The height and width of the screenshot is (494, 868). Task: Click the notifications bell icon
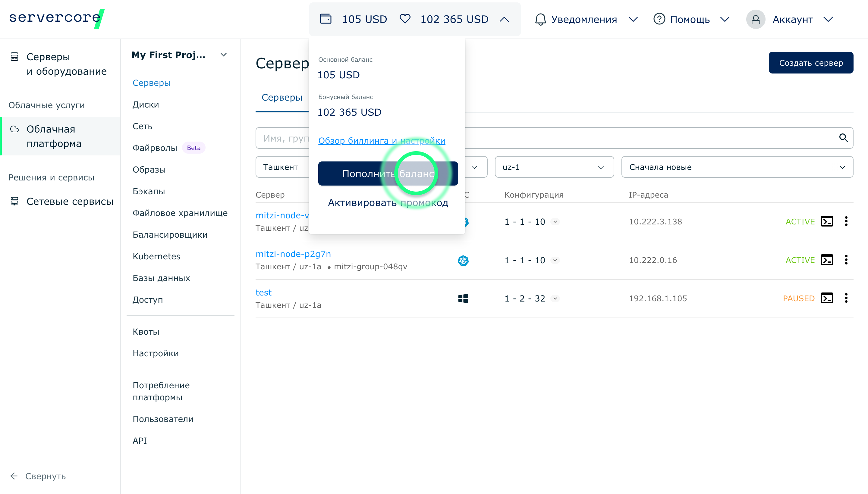pyautogui.click(x=540, y=19)
